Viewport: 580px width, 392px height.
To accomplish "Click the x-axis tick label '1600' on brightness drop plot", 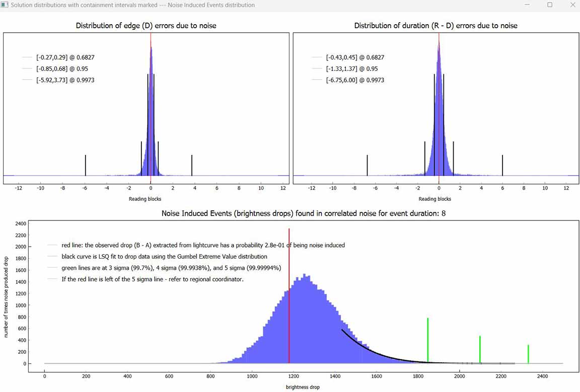I will (377, 376).
